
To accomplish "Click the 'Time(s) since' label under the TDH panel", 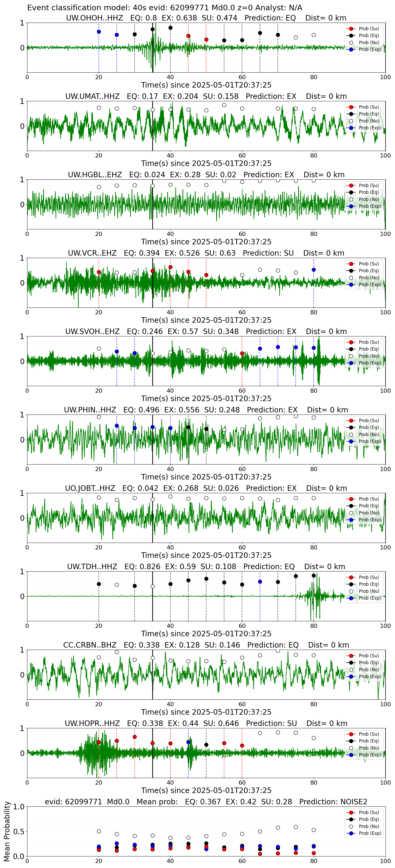I will pyautogui.click(x=206, y=633).
